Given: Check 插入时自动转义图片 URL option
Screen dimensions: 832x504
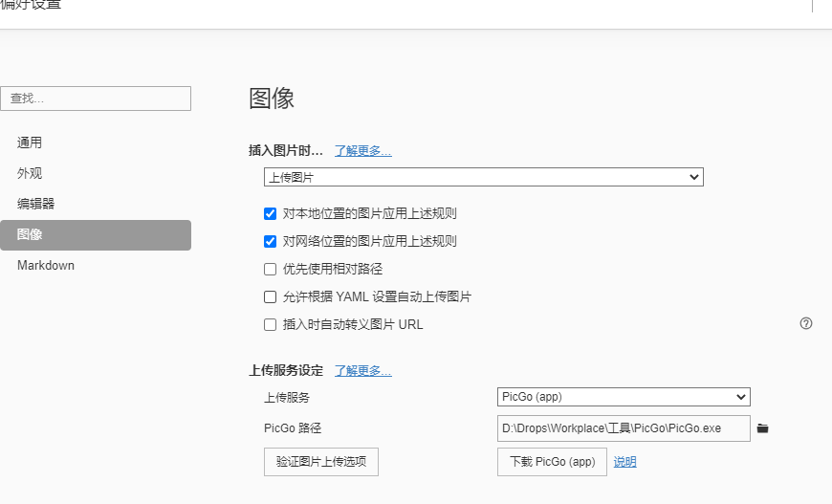Looking at the screenshot, I should pos(271,324).
